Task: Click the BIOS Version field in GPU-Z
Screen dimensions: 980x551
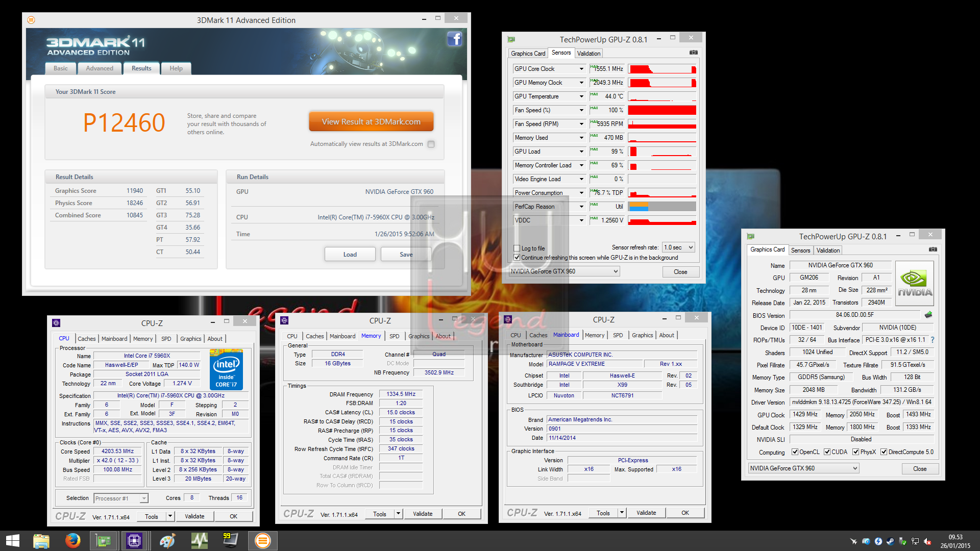Action: click(854, 315)
